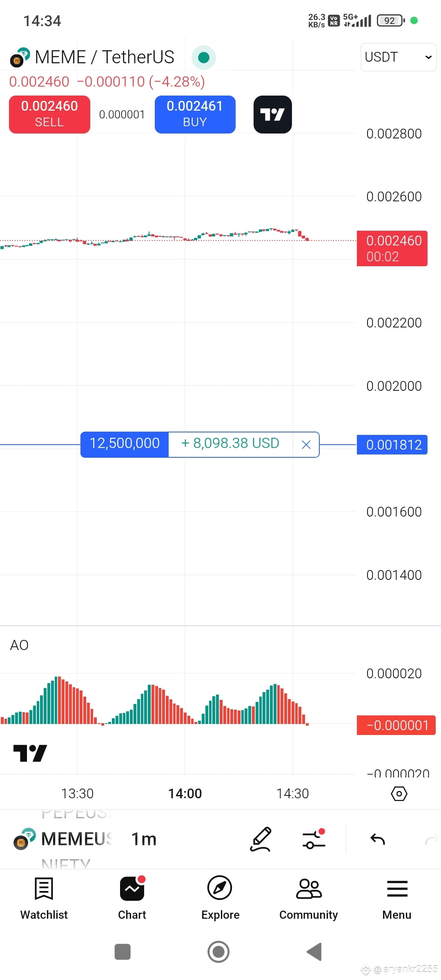Open MEMEUS symbol selector

pos(63,839)
